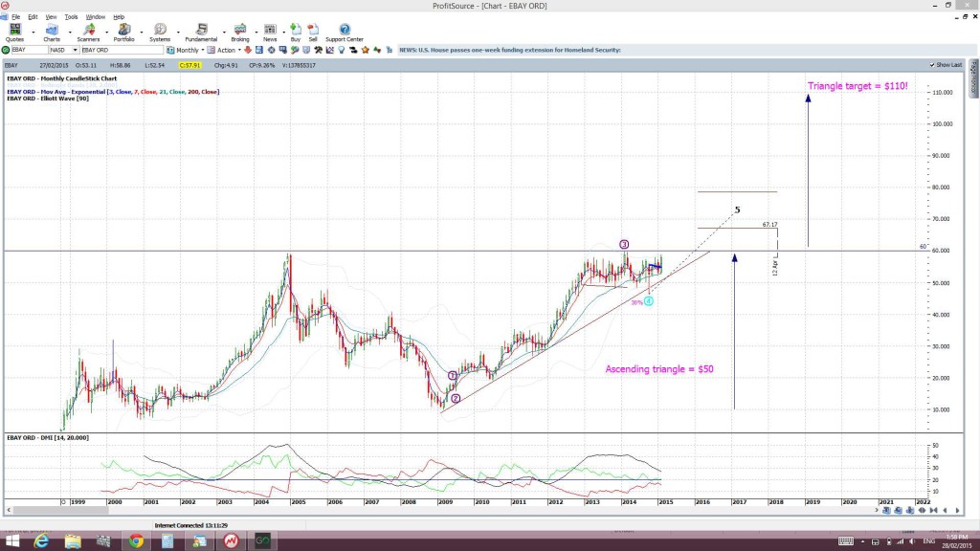
Task: Click the chart horizontal scrollbar thumb
Action: coord(60,511)
